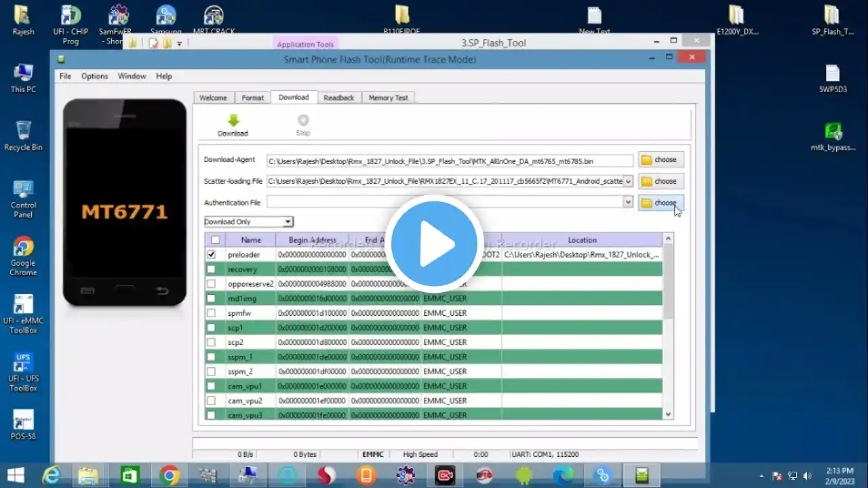The height and width of the screenshot is (488, 868).
Task: Click the cam_vpu1 row name cell
Action: [250, 386]
